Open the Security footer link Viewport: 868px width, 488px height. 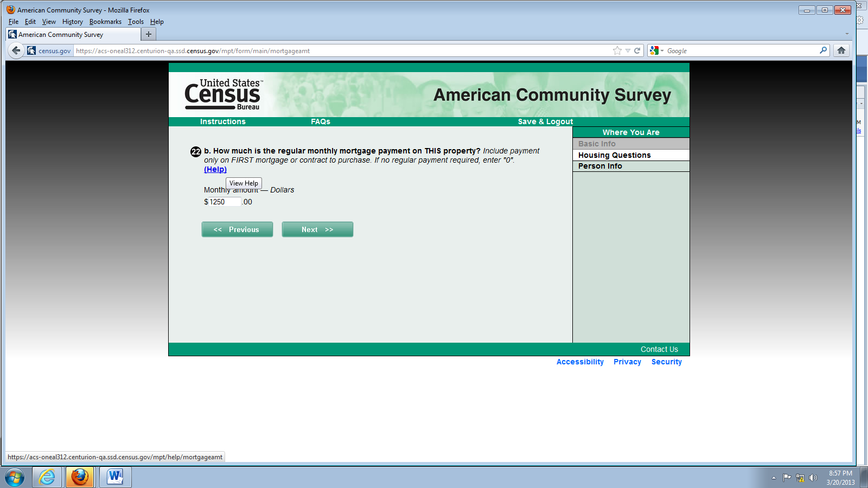[667, 362]
